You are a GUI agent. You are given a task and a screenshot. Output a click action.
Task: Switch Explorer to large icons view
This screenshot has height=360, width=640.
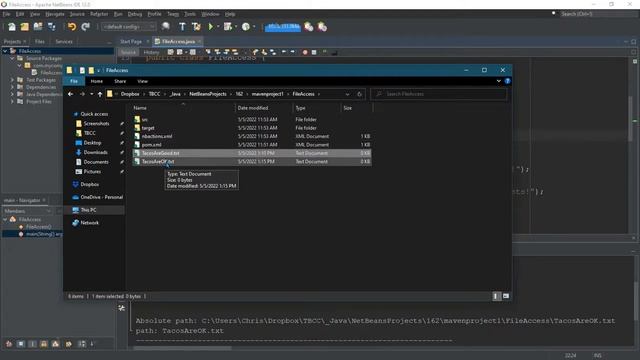point(506,296)
